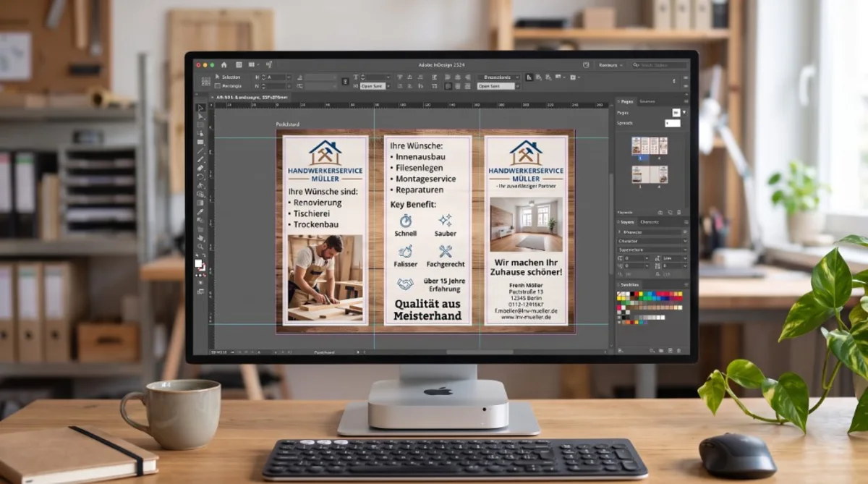Open the Layers panel flyout menu
This screenshot has height=484, width=868.
point(686,222)
